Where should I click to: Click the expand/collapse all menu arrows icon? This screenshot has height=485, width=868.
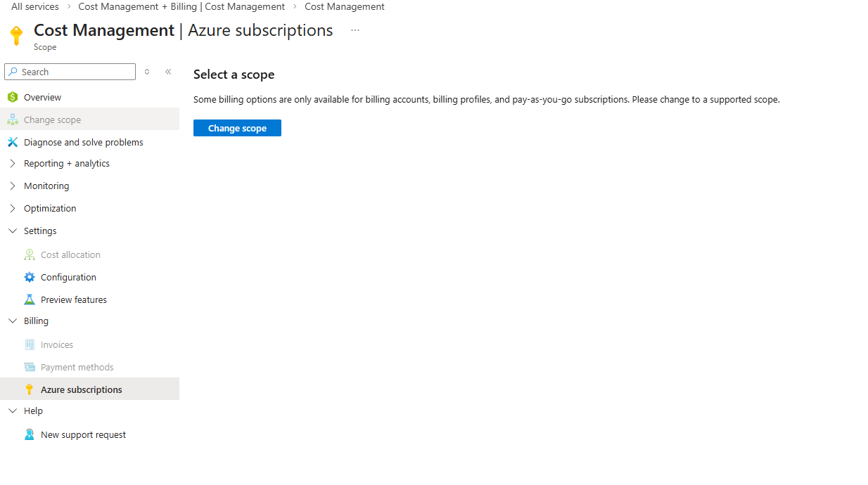147,72
